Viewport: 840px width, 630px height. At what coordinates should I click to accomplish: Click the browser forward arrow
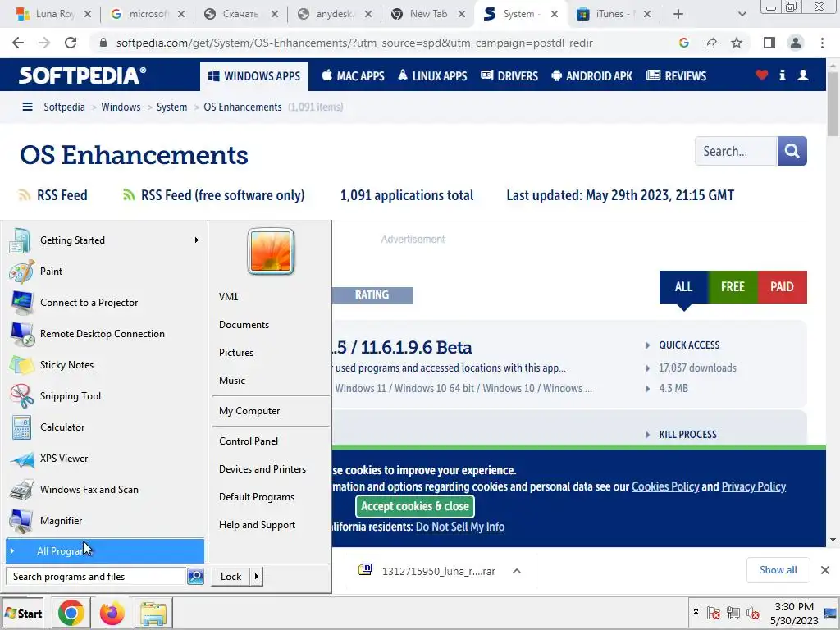(44, 43)
